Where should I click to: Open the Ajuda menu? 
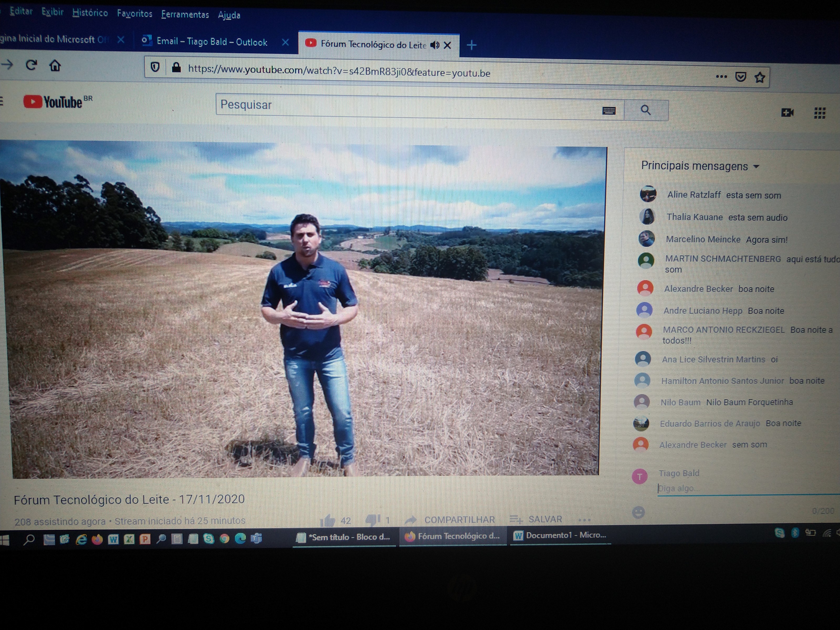tap(229, 15)
